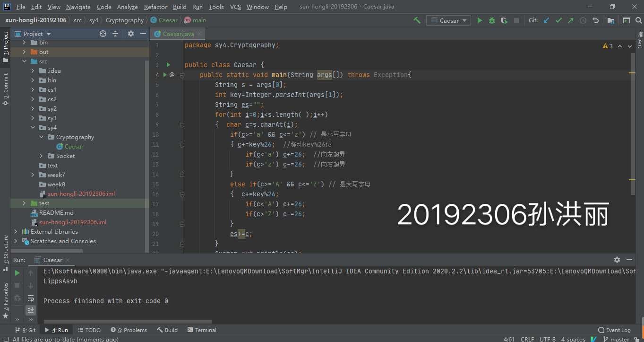Click the 4 spaces indent setting
The image size is (644, 342).
click(x=573, y=339)
